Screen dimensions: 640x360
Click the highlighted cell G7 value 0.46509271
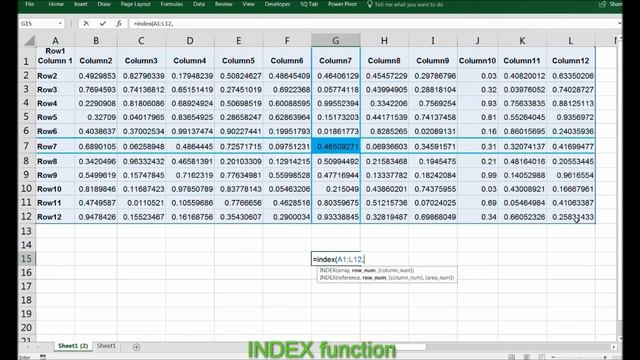[x=336, y=146]
